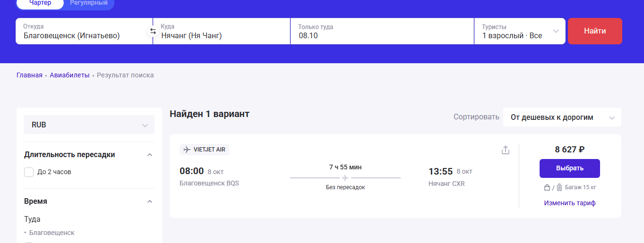Open the sort order dropdown

pyautogui.click(x=562, y=117)
